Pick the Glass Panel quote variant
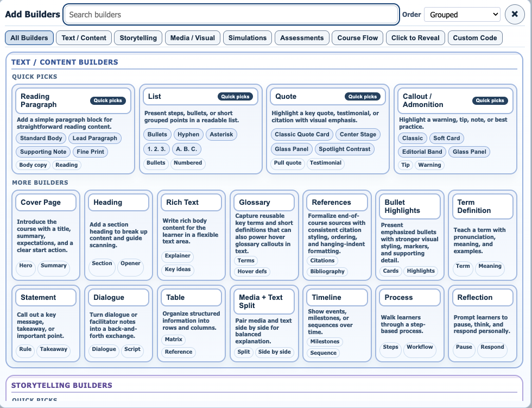 (292, 149)
